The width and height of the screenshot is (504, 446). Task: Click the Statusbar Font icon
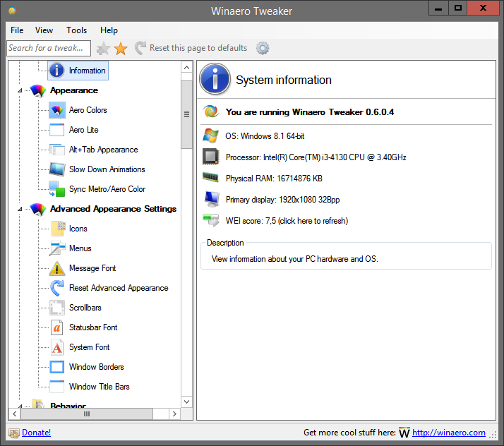pyautogui.click(x=57, y=327)
